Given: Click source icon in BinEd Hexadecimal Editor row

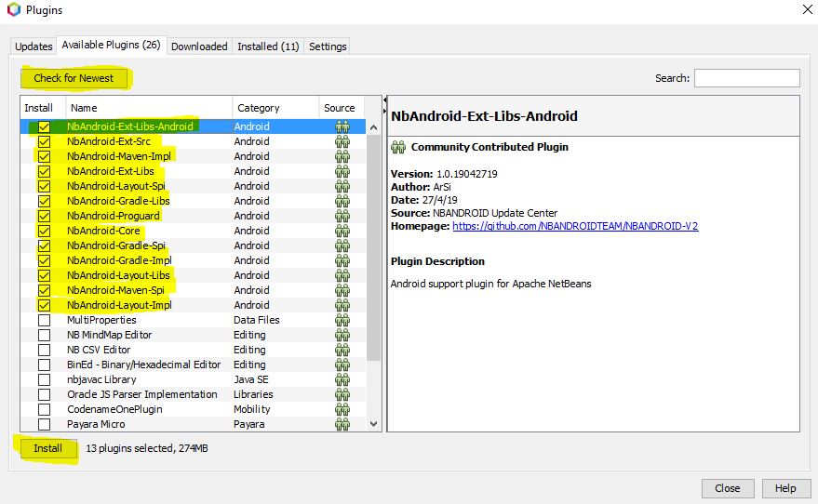Looking at the screenshot, I should tap(342, 365).
